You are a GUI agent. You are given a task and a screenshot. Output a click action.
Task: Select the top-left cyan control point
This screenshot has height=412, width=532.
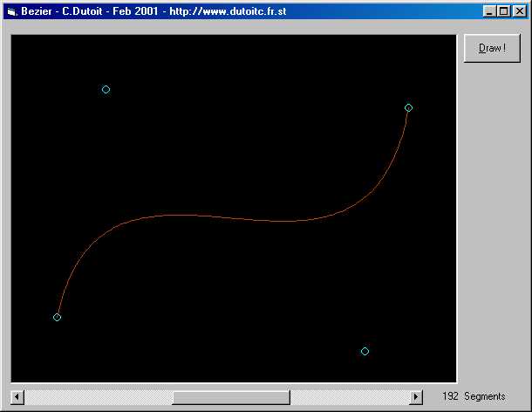[x=106, y=89]
